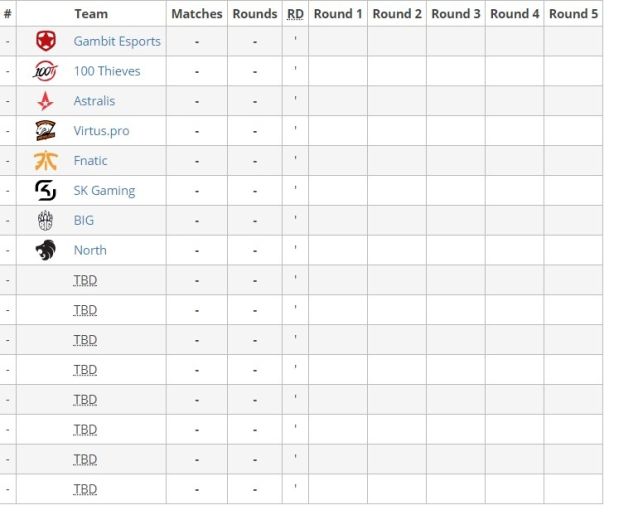Click the Gambit Esports red star logo
638x515 pixels.
point(46,41)
